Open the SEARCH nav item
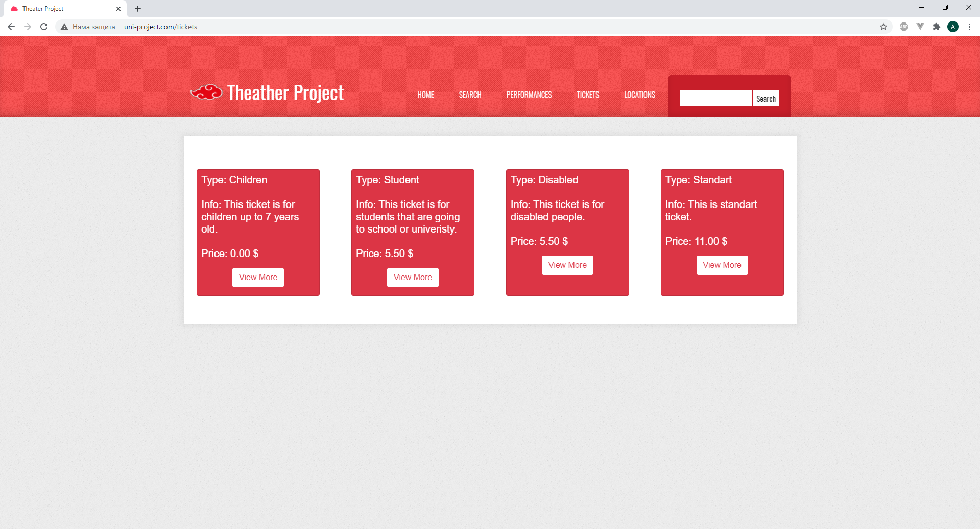This screenshot has width=980, height=529. click(470, 95)
